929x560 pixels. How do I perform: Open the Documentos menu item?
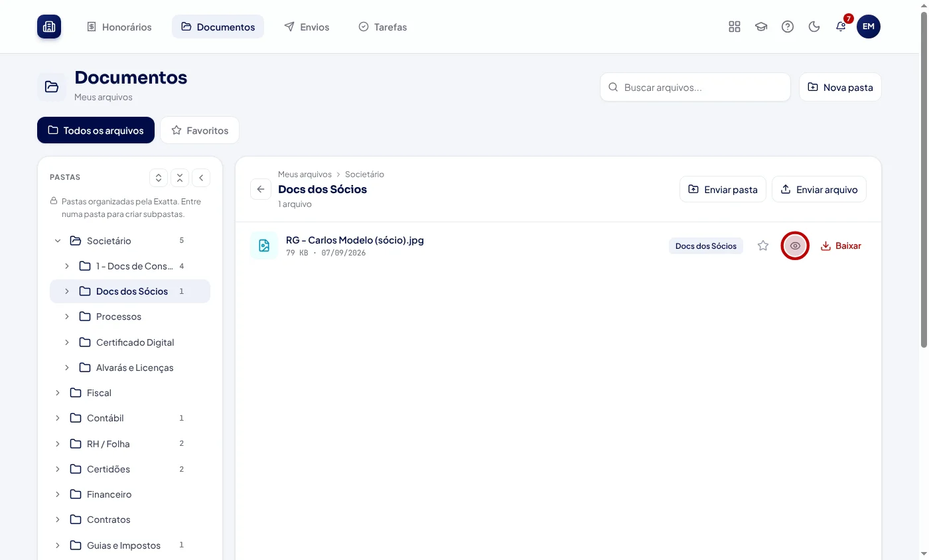(218, 27)
